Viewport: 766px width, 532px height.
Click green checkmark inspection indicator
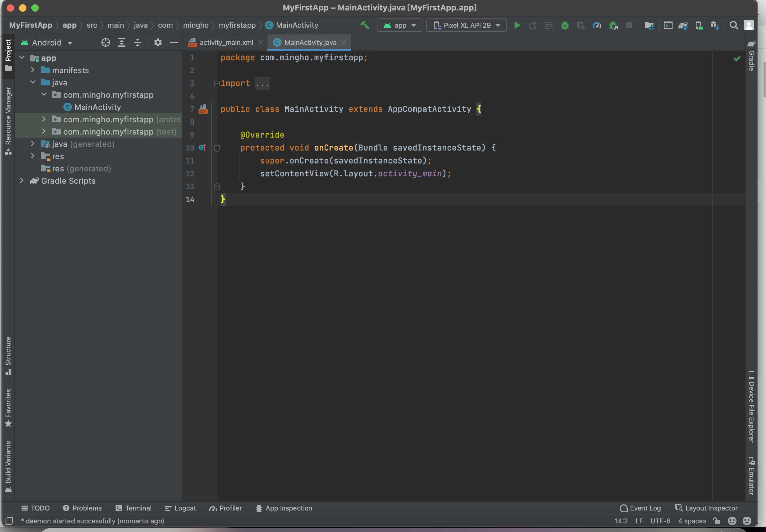point(737,59)
